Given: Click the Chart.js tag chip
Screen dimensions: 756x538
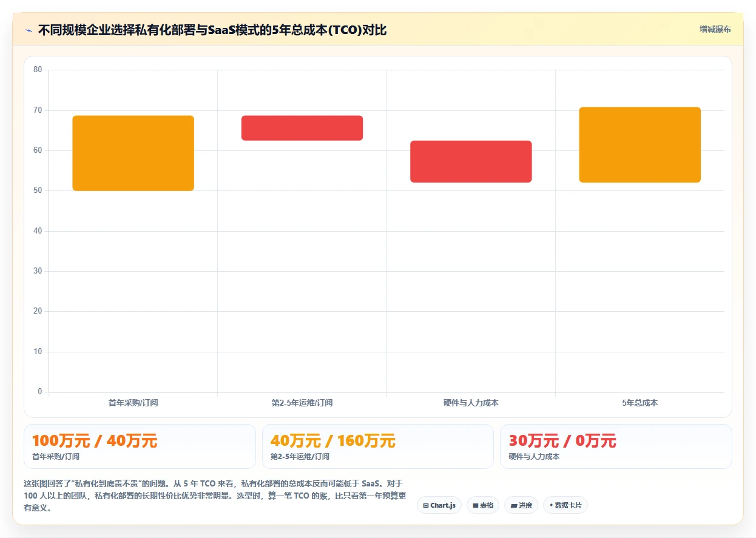Looking at the screenshot, I should coord(439,505).
